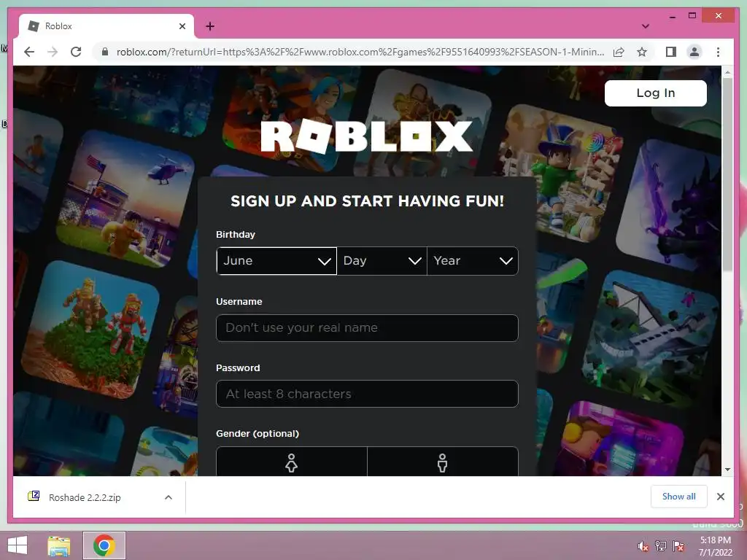The height and width of the screenshot is (560, 747).
Task: Click the address bar URL
Action: 360,52
